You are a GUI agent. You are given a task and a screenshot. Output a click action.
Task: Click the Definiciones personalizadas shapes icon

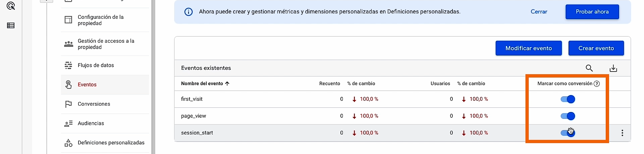coord(68,143)
